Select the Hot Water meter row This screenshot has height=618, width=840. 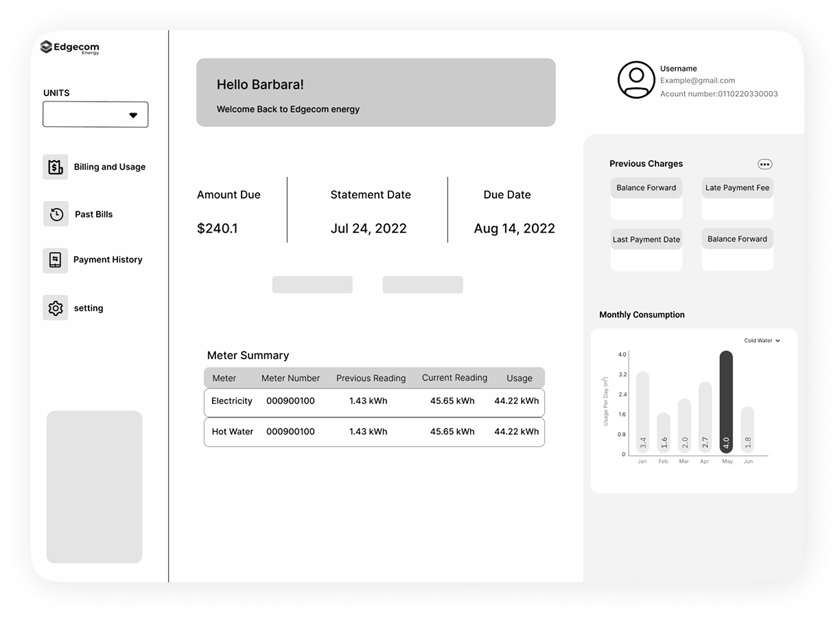click(374, 432)
